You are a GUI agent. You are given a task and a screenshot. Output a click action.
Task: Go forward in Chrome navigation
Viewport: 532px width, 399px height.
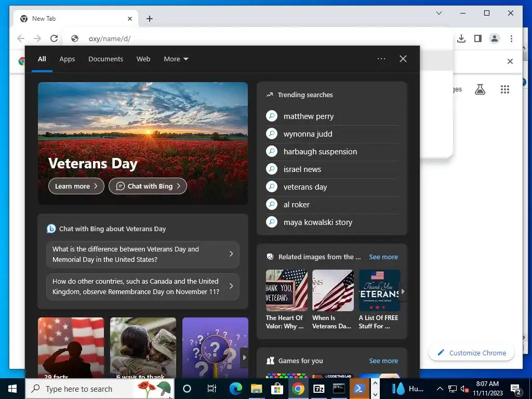[37, 38]
